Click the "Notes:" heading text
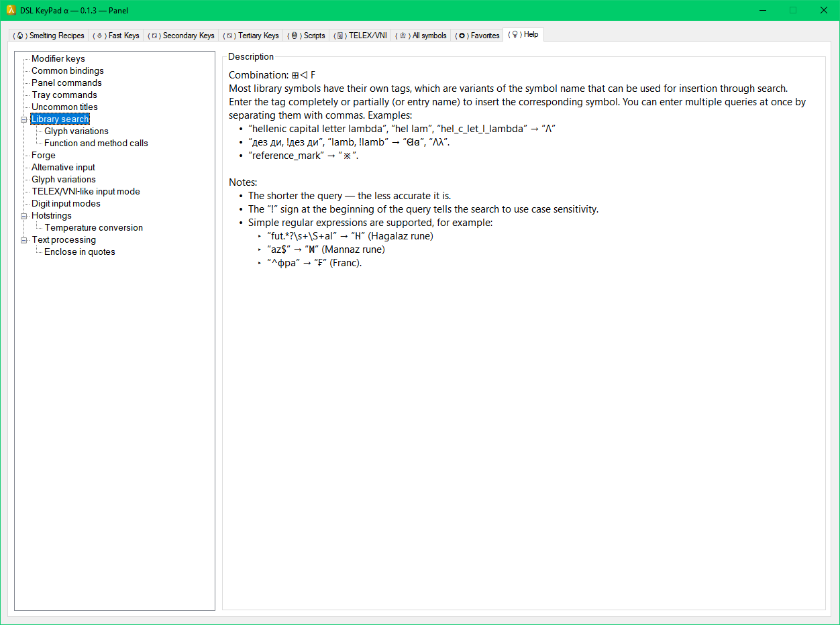This screenshot has width=840, height=625. point(243,182)
